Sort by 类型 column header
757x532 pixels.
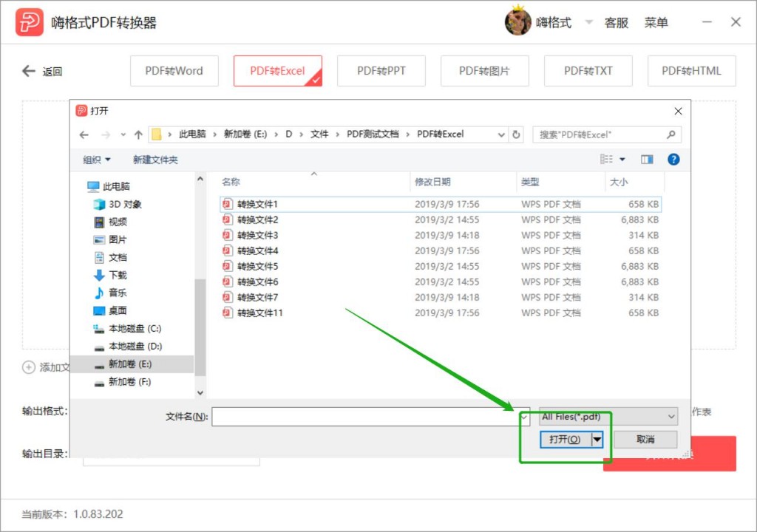[x=530, y=182]
